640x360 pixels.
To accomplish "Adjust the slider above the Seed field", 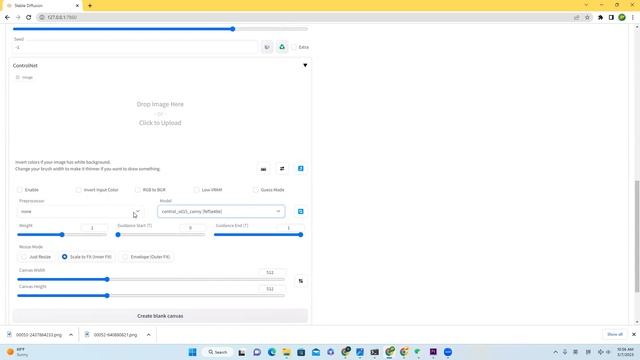I will tap(160, 29).
